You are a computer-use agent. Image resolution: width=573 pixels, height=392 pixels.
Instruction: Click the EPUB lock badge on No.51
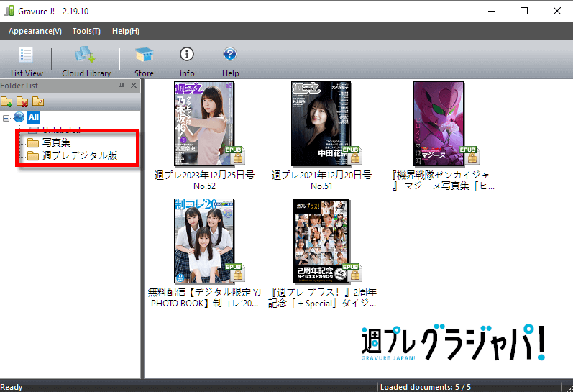(x=352, y=155)
